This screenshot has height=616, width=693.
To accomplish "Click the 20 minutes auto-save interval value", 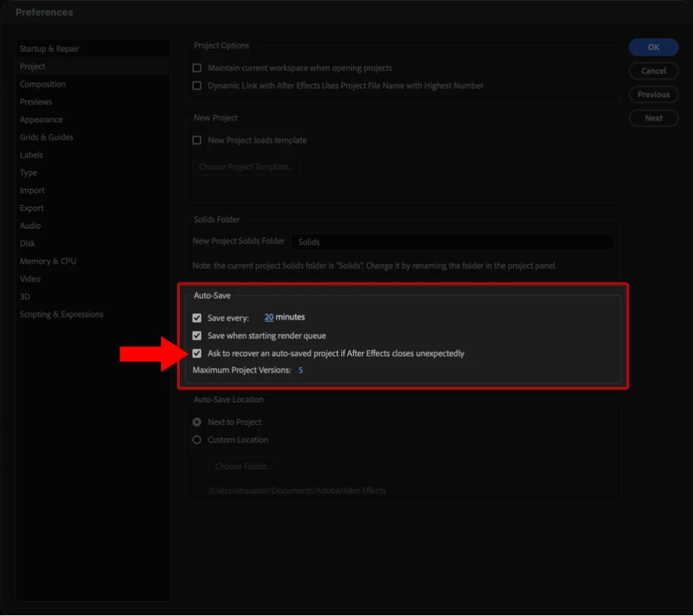I will 269,318.
